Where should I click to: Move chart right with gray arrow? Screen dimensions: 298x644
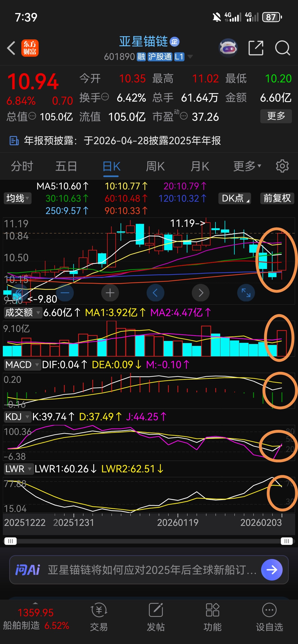click(201, 292)
